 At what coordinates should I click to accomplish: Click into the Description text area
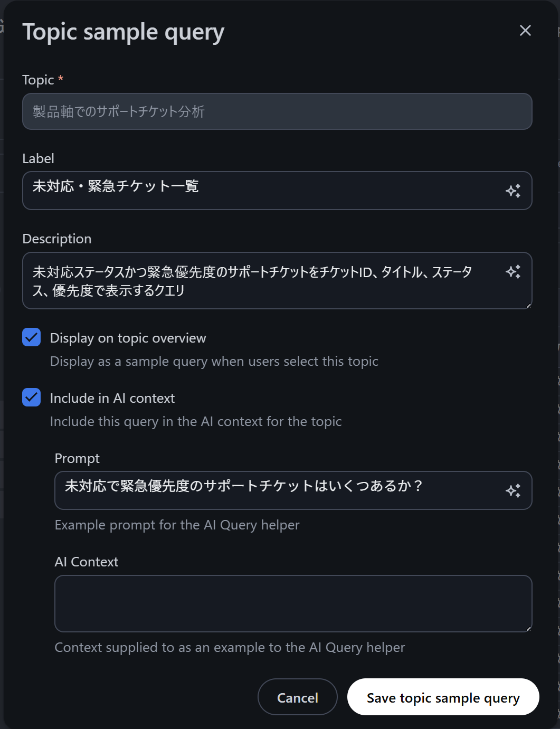point(264,281)
